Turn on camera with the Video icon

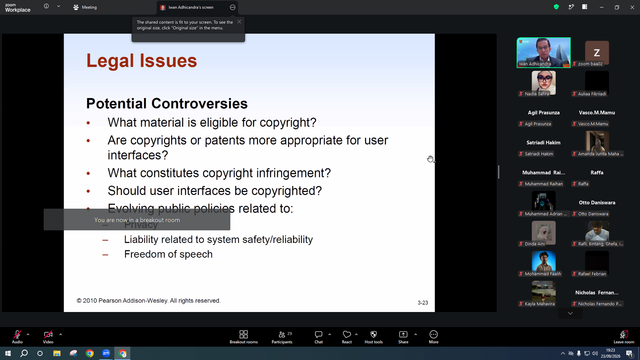tap(48, 335)
